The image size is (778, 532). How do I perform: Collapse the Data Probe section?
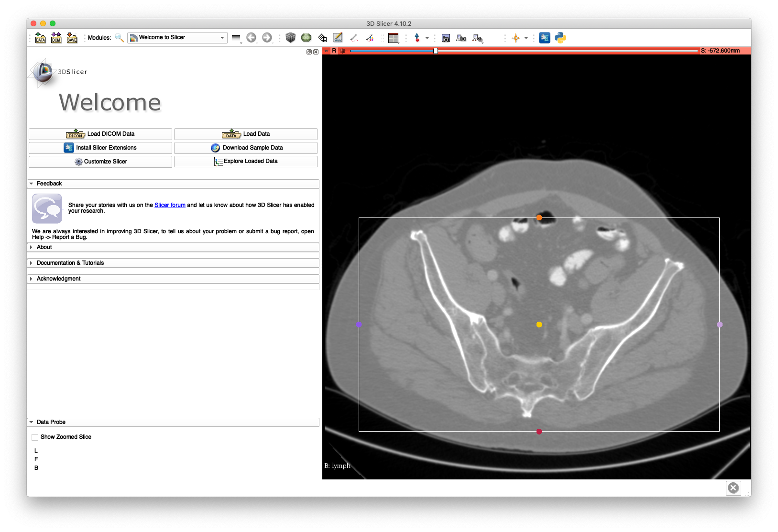pyautogui.click(x=173, y=422)
